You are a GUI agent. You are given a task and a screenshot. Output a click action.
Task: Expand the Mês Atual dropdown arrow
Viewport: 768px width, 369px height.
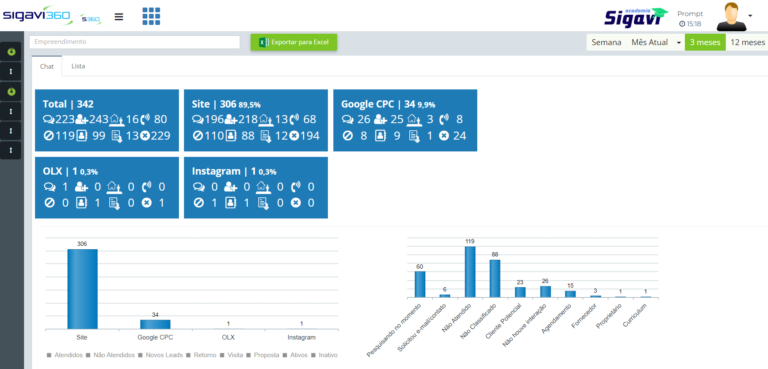679,43
